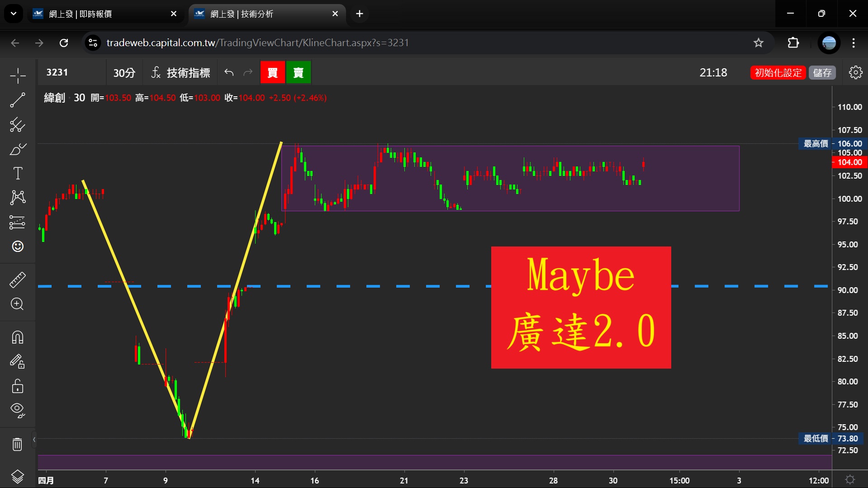Select the Text annotation tool

tap(18, 173)
